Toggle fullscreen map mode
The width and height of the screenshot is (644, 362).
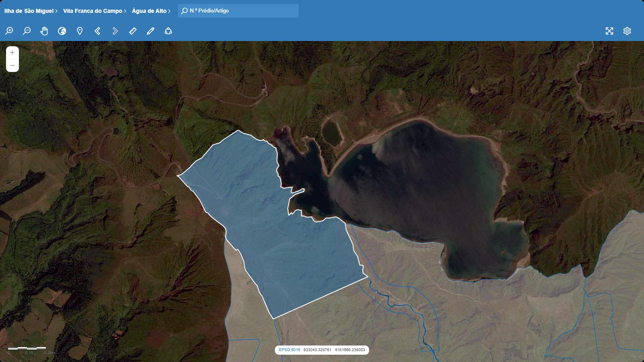(x=609, y=31)
